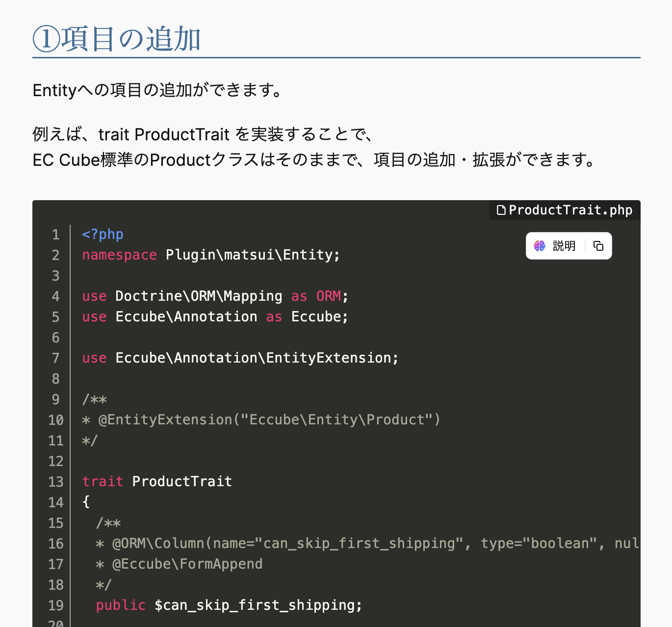The image size is (672, 627).
Task: Click the trait ProductTrait declaration
Action: click(157, 482)
